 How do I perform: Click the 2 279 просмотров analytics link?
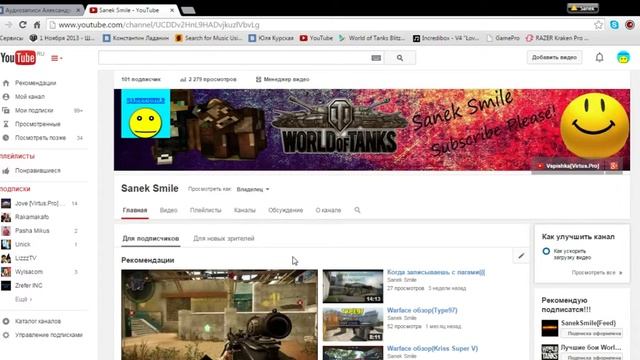coord(208,79)
